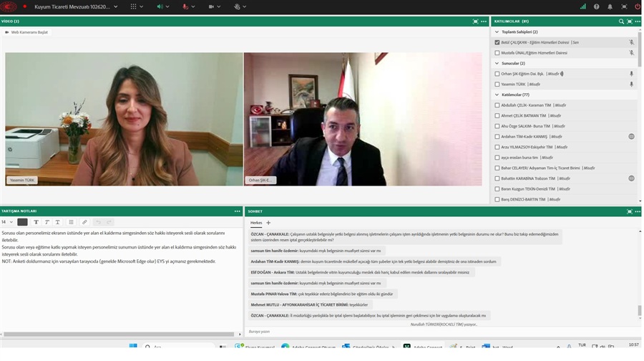Open the meeting title dropdown menu
Viewport: 644px width, 361px height.
click(117, 6)
